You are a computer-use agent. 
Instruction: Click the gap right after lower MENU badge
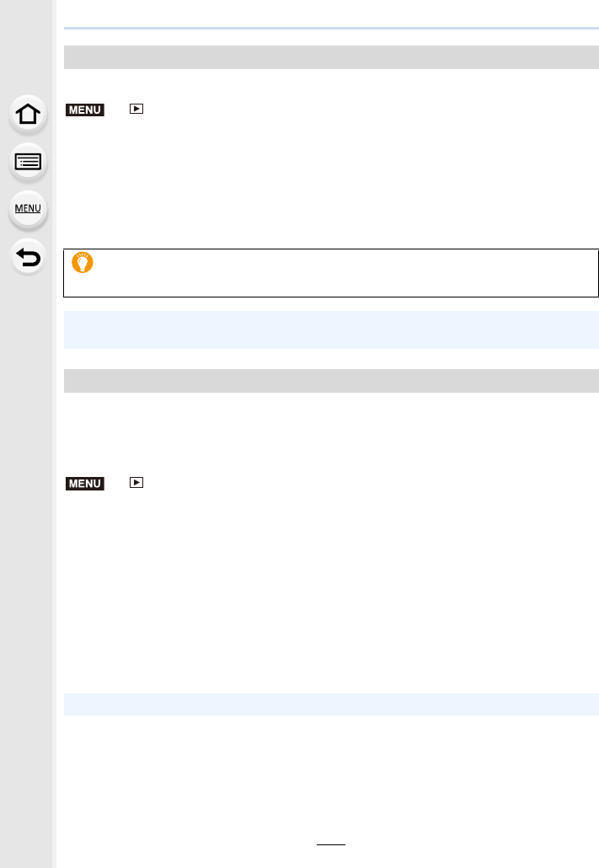(117, 483)
